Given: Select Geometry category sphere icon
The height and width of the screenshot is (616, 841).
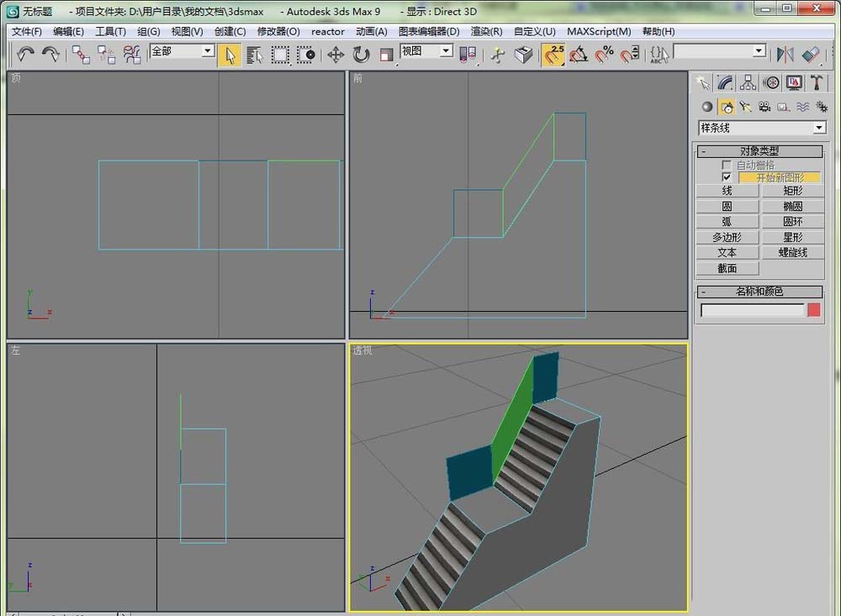Looking at the screenshot, I should pyautogui.click(x=707, y=107).
